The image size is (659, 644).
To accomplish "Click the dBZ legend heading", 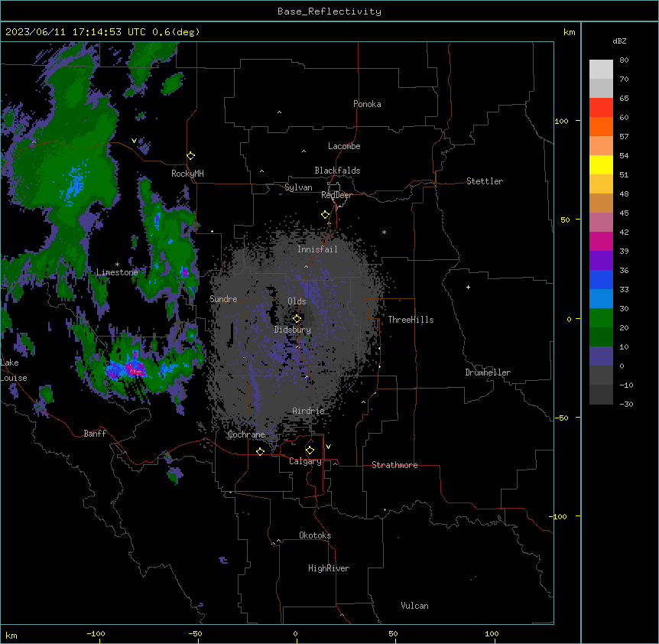I will coord(619,41).
